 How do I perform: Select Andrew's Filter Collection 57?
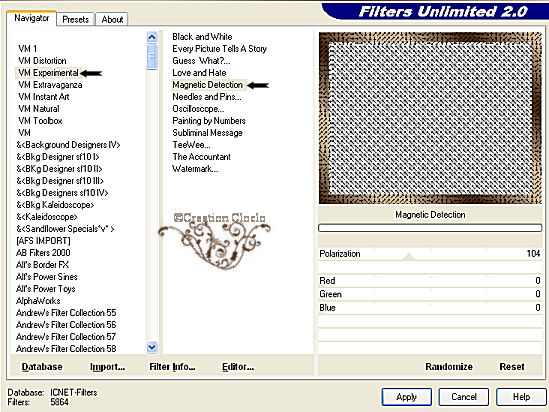point(66,337)
